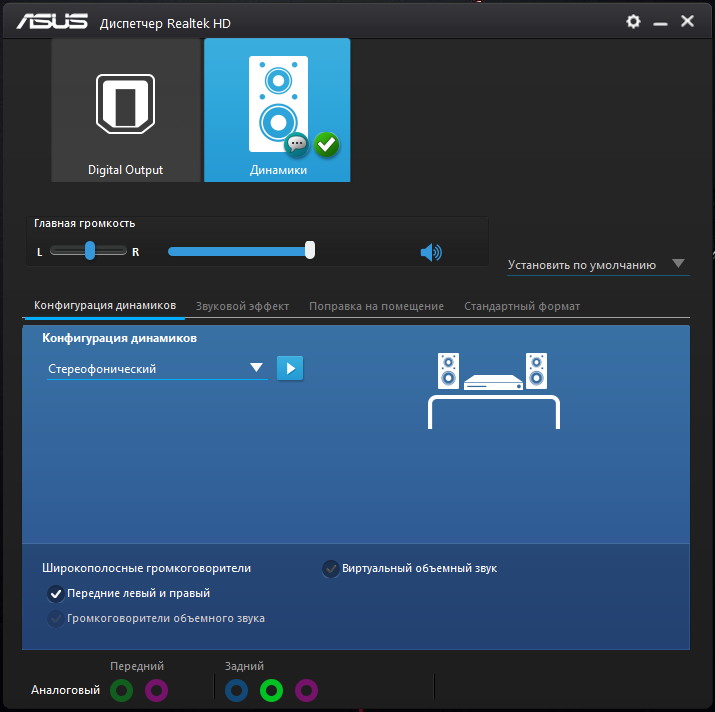This screenshot has width=715, height=712.
Task: Click the rear bright green analog jack
Action: 271,691
